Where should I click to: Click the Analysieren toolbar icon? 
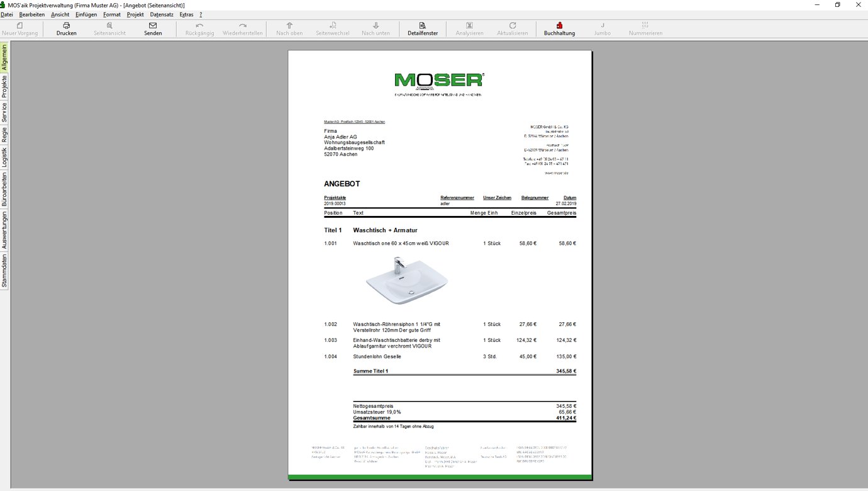(469, 26)
